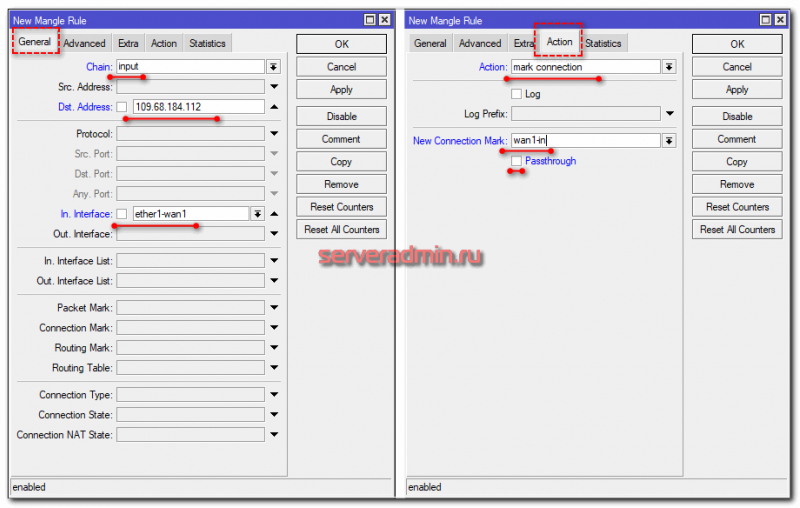
Task: Collapse the Dst. Address field
Action: 274,107
